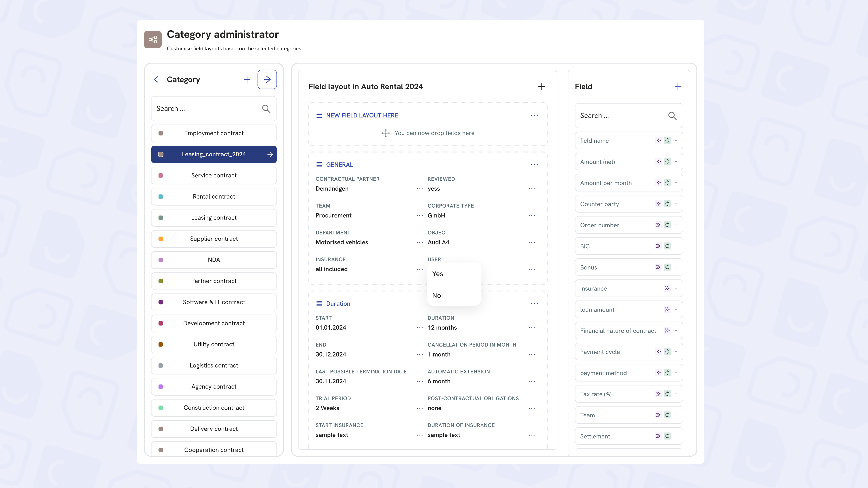The height and width of the screenshot is (488, 868).
Task: Click the boxed arrow button in Category header
Action: coord(267,80)
